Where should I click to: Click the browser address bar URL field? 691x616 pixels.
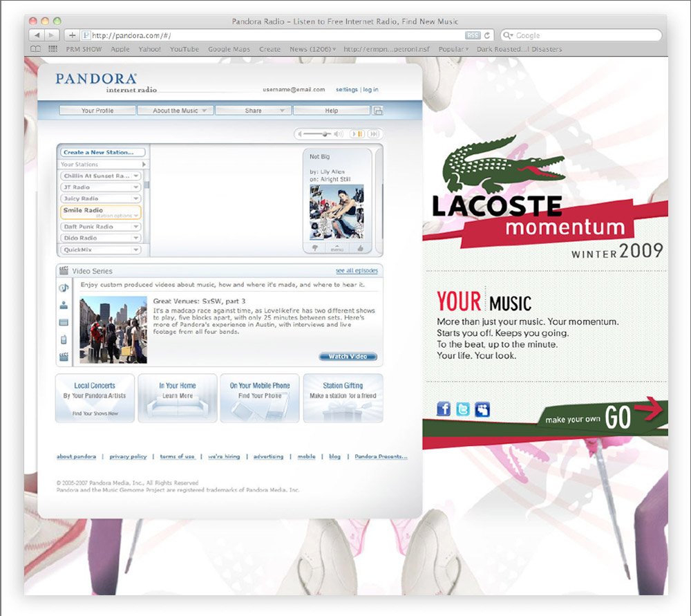point(273,35)
